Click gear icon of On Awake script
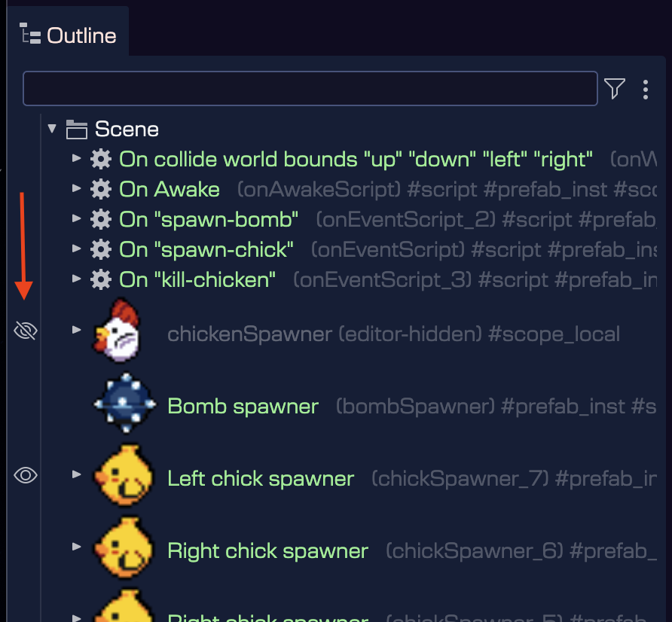The image size is (672, 622). tap(100, 189)
